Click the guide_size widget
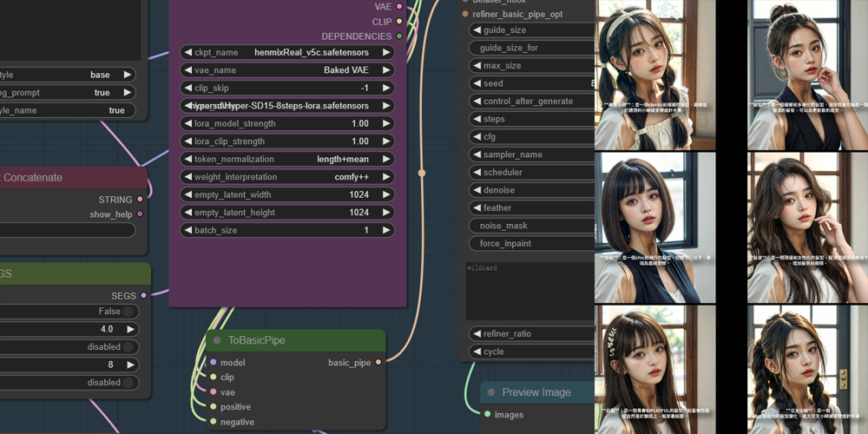This screenshot has width=868, height=434. [x=531, y=30]
